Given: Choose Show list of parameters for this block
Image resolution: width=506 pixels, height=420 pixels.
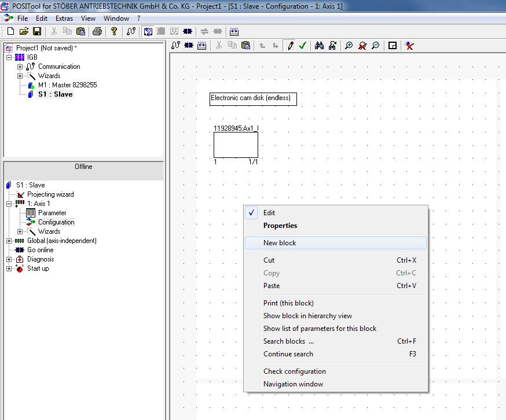Looking at the screenshot, I should pos(336,329).
